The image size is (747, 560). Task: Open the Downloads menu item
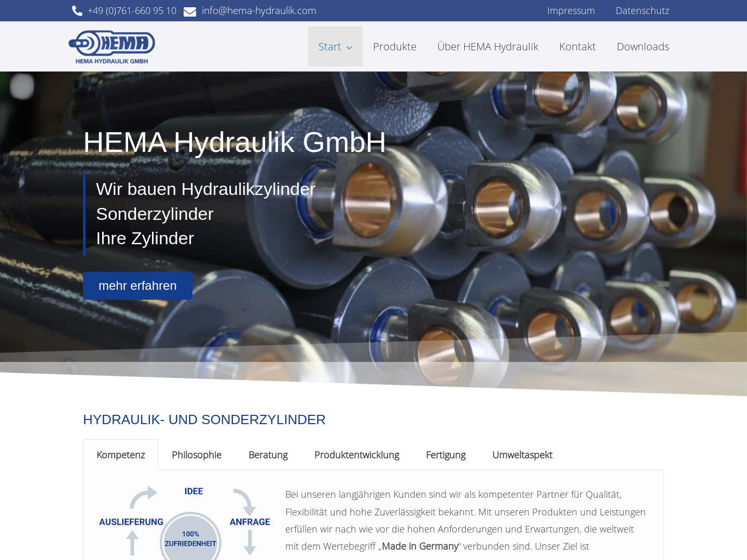pos(643,47)
